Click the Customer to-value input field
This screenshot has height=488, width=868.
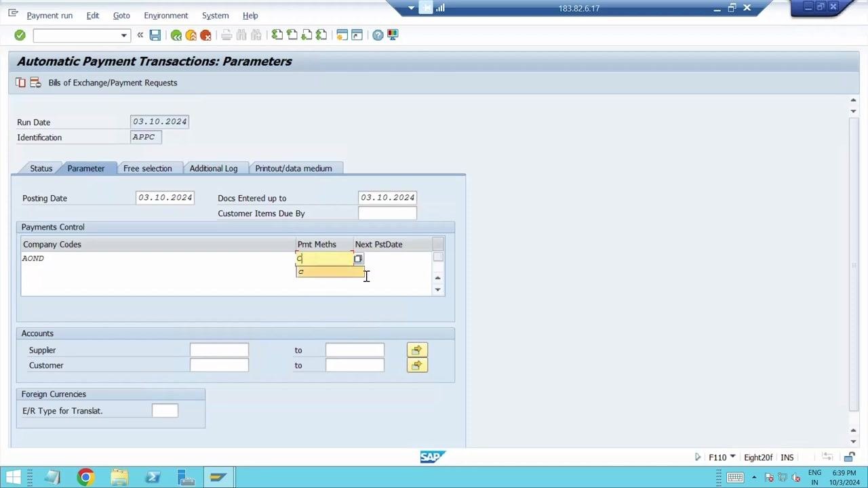[355, 365]
